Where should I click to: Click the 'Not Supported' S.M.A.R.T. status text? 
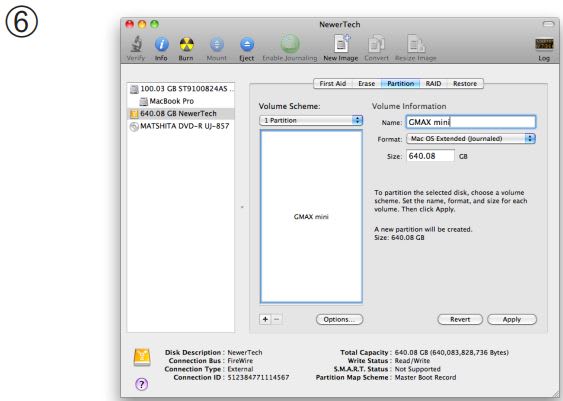417,369
